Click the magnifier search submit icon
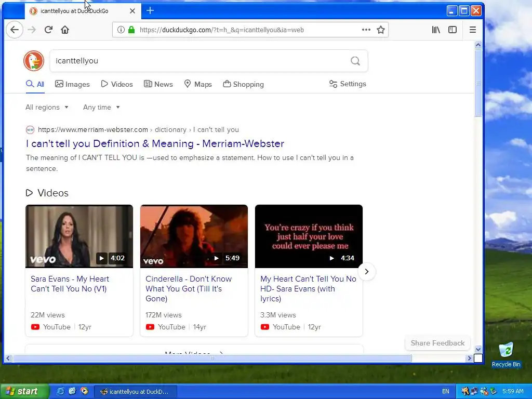Viewport: 532px width, 399px height. (x=355, y=61)
